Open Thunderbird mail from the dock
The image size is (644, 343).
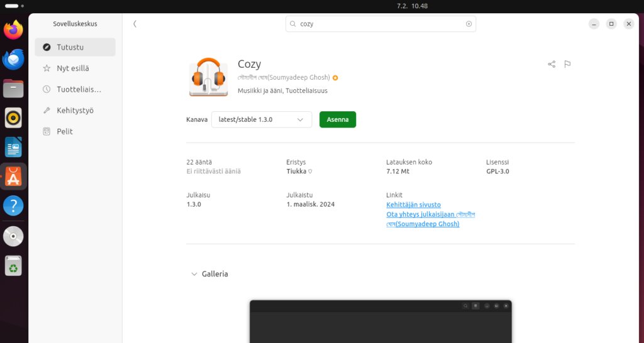[x=13, y=59]
